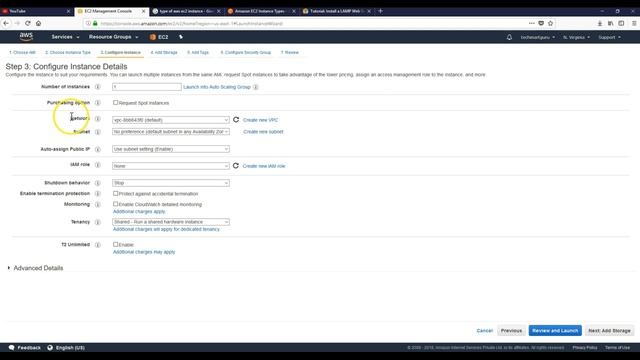
Task: Open Shutdown behavior dropdown
Action: pos(171,183)
